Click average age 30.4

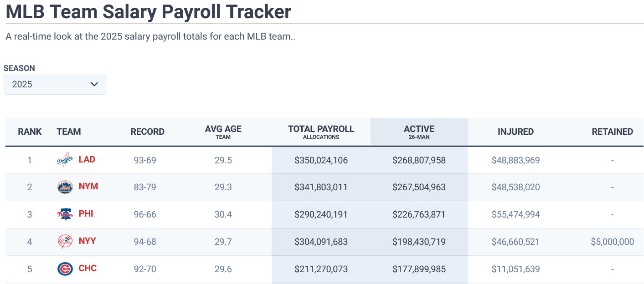pyautogui.click(x=223, y=214)
